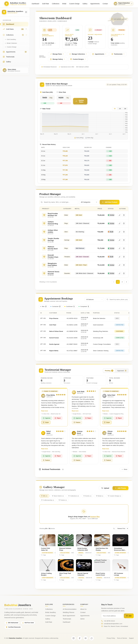
Task: Click the Babubhai Jewellers logo in header
Action: coord(15,4)
